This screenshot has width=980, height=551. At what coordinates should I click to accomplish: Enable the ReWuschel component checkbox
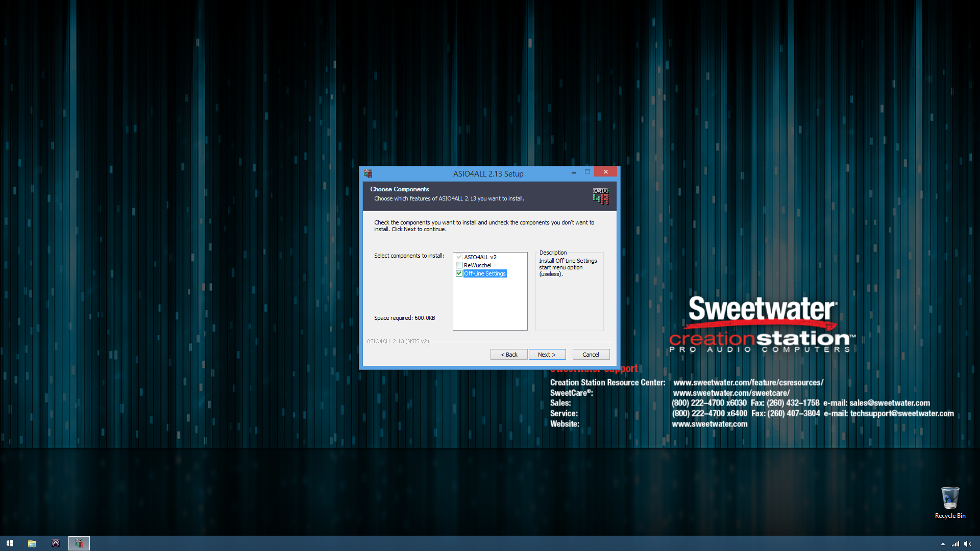pos(459,265)
